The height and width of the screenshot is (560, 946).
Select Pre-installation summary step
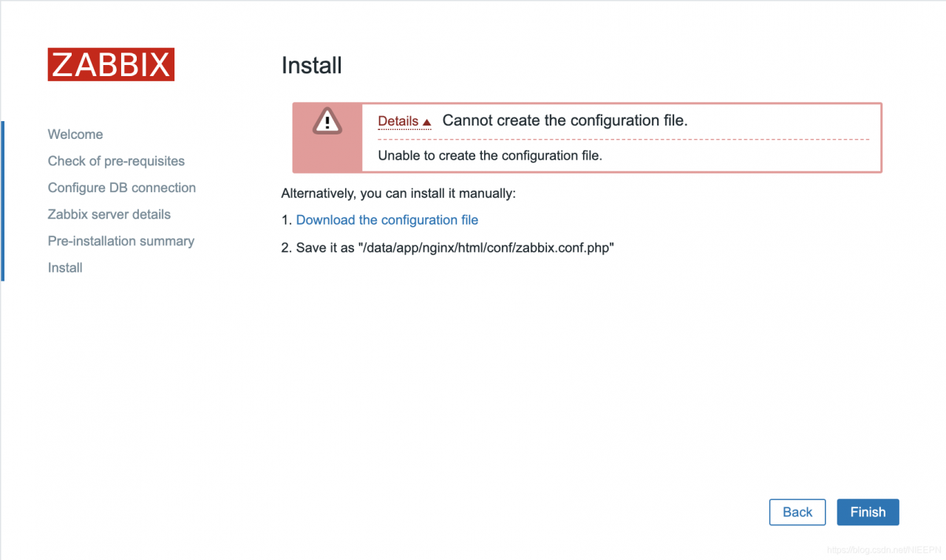[x=121, y=241]
